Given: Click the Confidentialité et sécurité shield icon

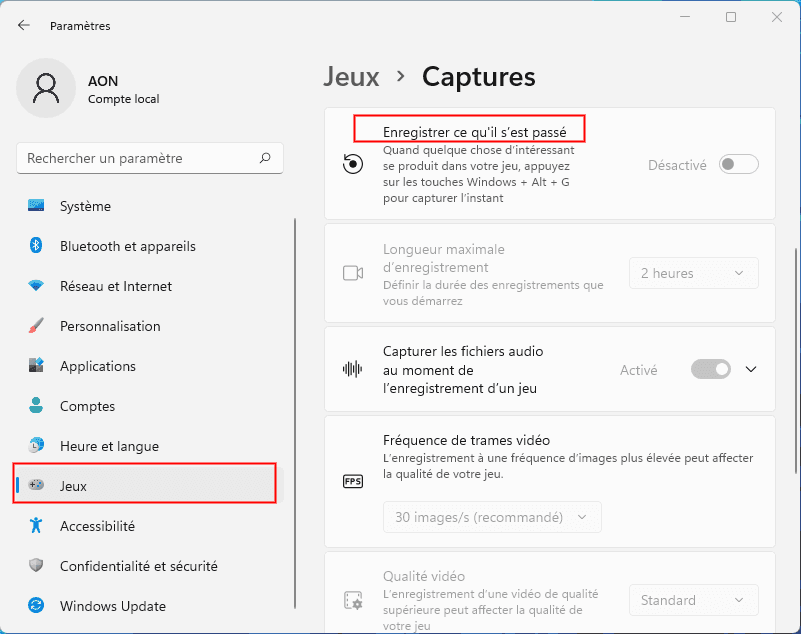Looking at the screenshot, I should [36, 566].
